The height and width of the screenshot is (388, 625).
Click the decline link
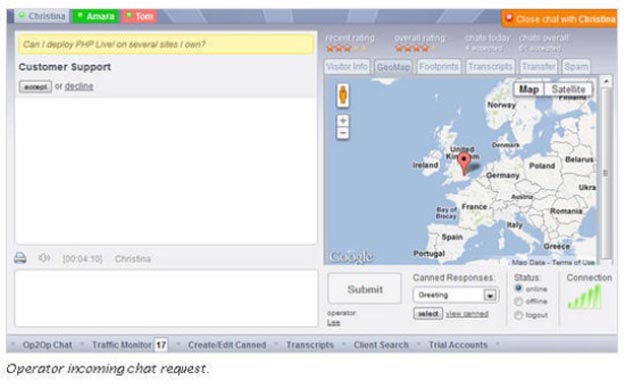(79, 86)
